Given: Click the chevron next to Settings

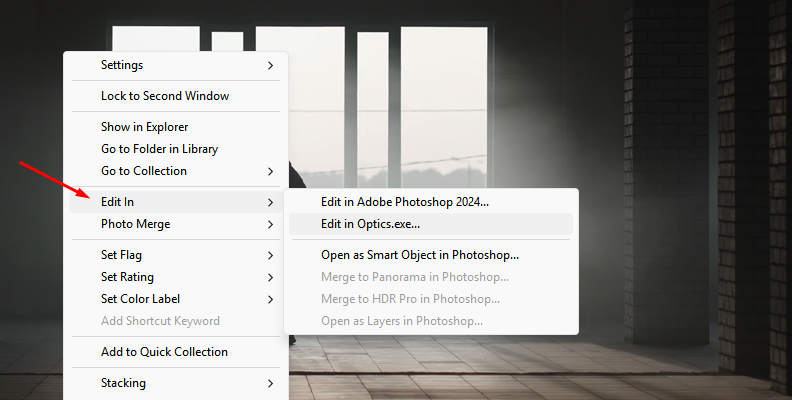Looking at the screenshot, I should point(271,66).
